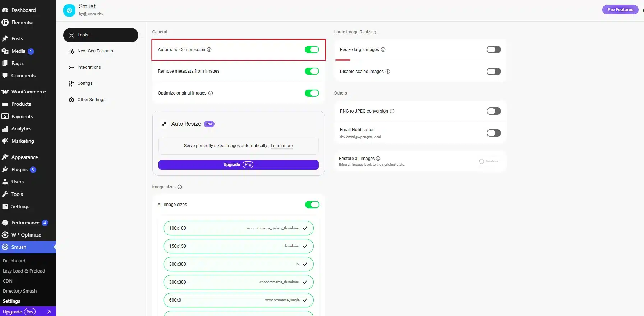Click the Plugins plug icon
Image resolution: width=644 pixels, height=316 pixels.
5,169
